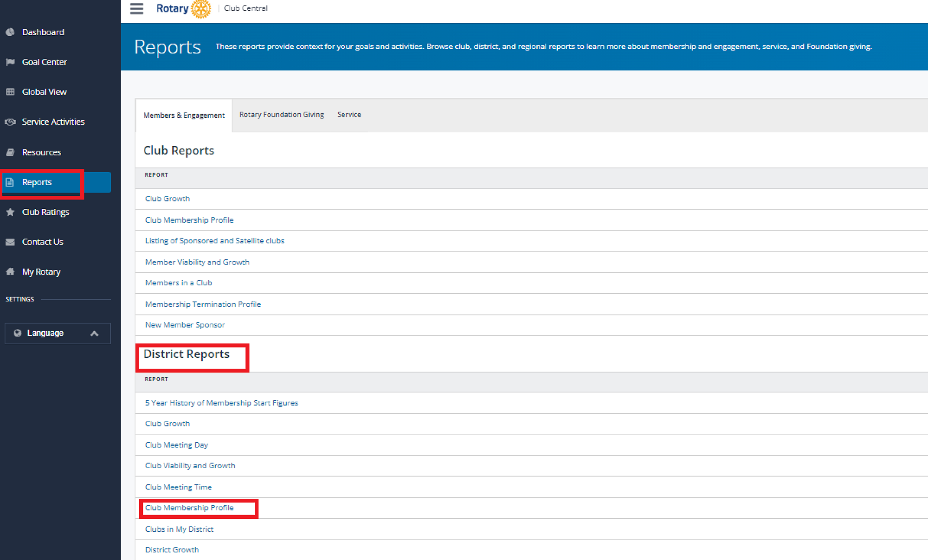Click the hamburger menu icon
Image resolution: width=928 pixels, height=560 pixels.
136,8
